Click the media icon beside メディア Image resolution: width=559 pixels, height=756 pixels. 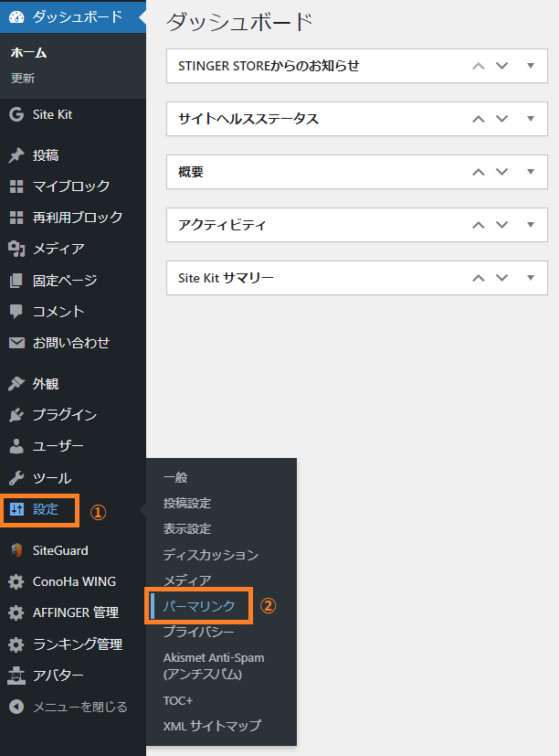click(16, 249)
